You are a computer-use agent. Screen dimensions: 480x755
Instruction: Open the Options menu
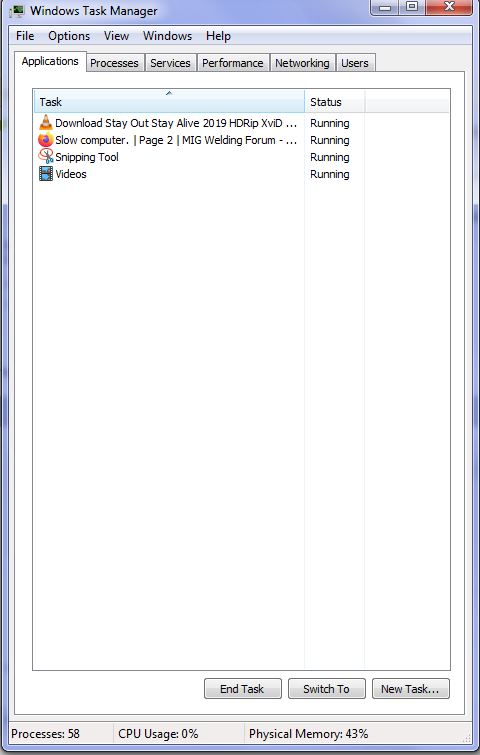[69, 36]
